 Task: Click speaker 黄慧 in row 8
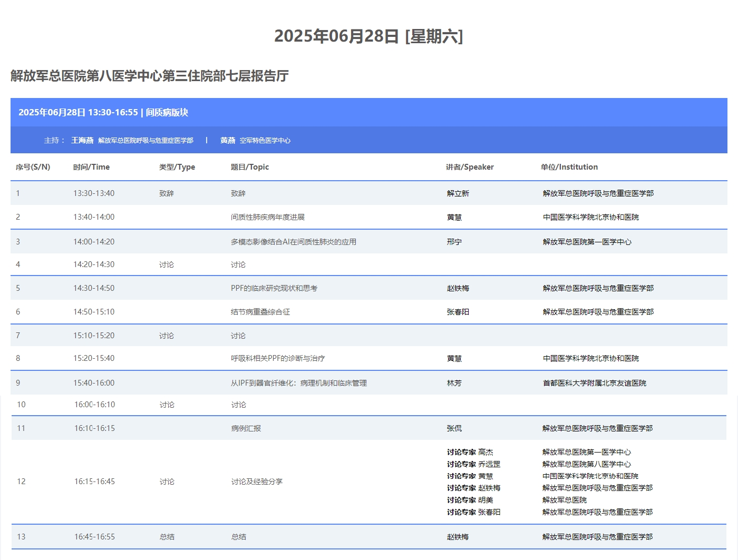(454, 358)
